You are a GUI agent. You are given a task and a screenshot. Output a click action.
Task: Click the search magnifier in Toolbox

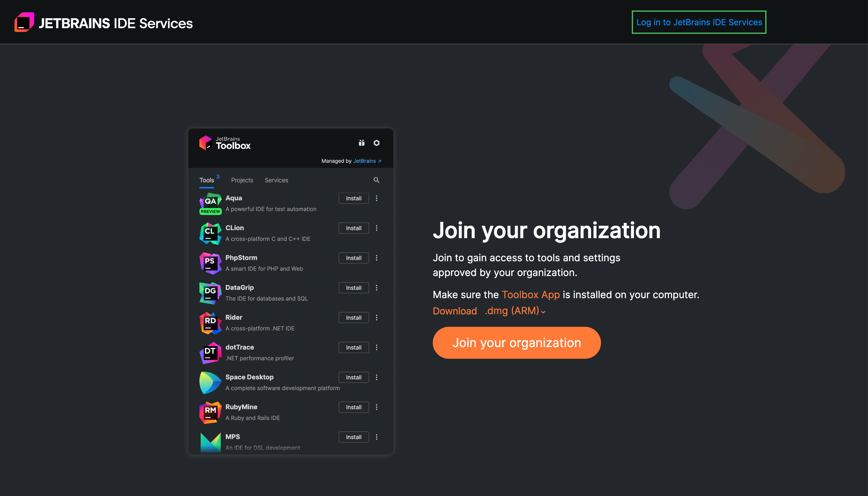[x=376, y=180]
